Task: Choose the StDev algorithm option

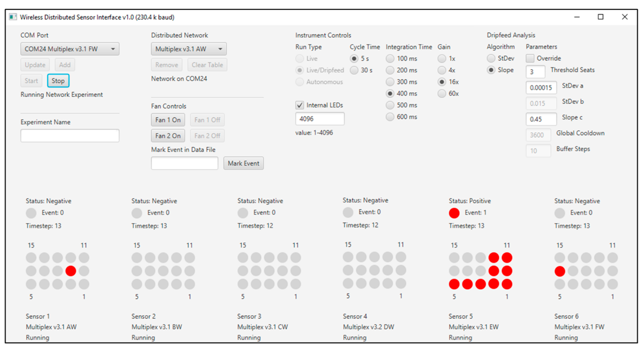Action: [x=491, y=58]
